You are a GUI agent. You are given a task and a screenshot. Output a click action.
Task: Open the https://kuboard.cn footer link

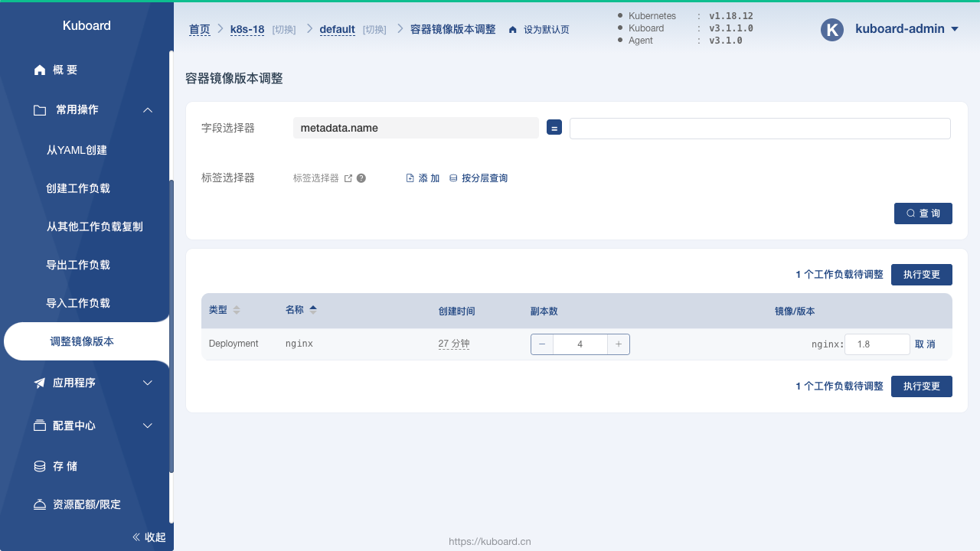coord(490,541)
